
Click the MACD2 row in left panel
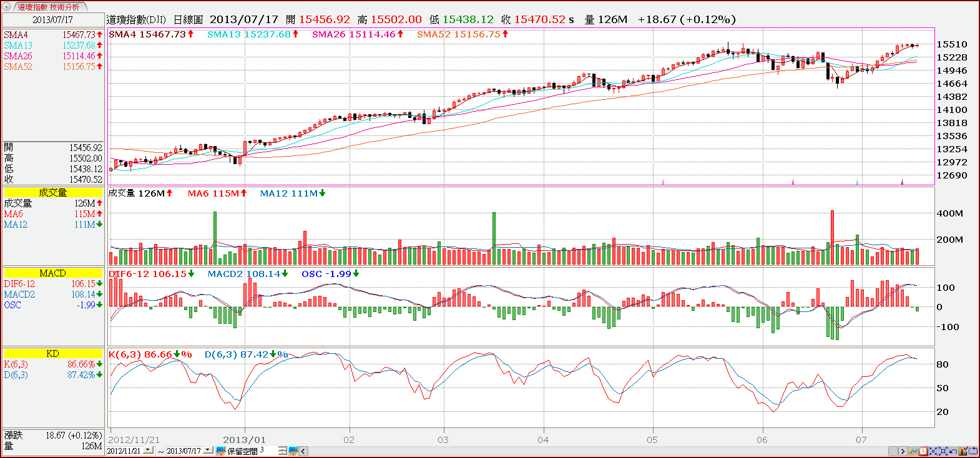(x=53, y=295)
